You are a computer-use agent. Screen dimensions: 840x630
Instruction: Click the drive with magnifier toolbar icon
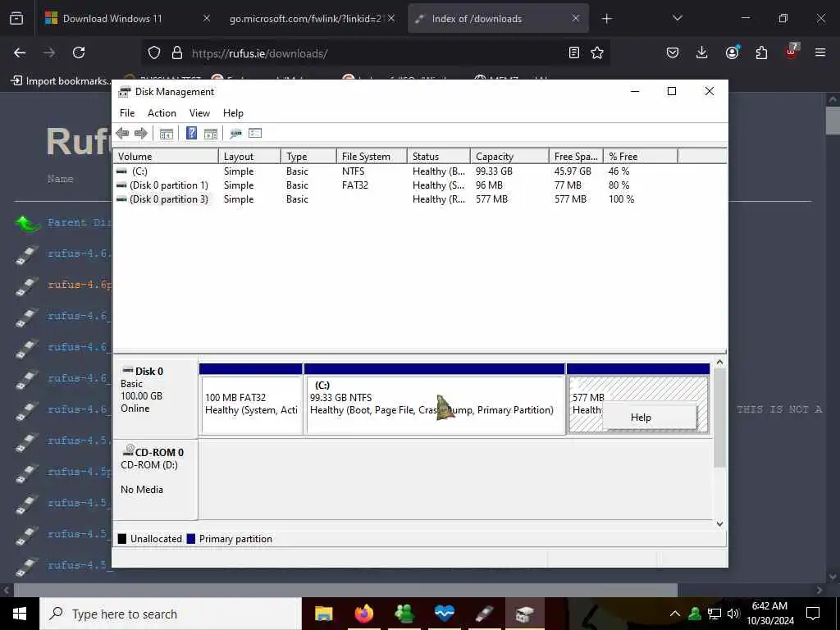pyautogui.click(x=235, y=134)
